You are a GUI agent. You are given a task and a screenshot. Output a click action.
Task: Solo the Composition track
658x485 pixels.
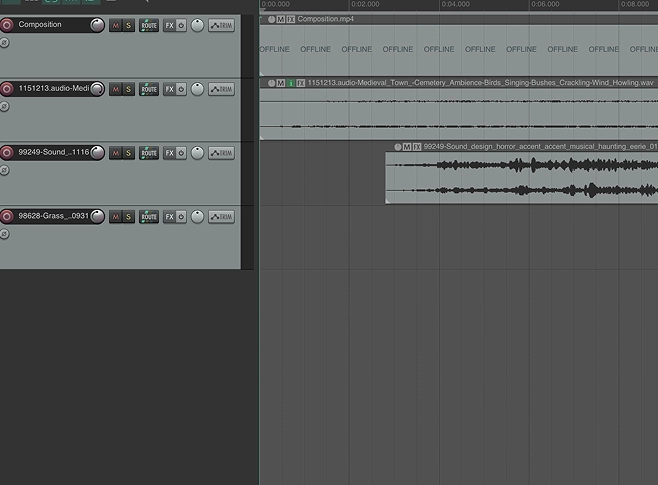coord(128,26)
